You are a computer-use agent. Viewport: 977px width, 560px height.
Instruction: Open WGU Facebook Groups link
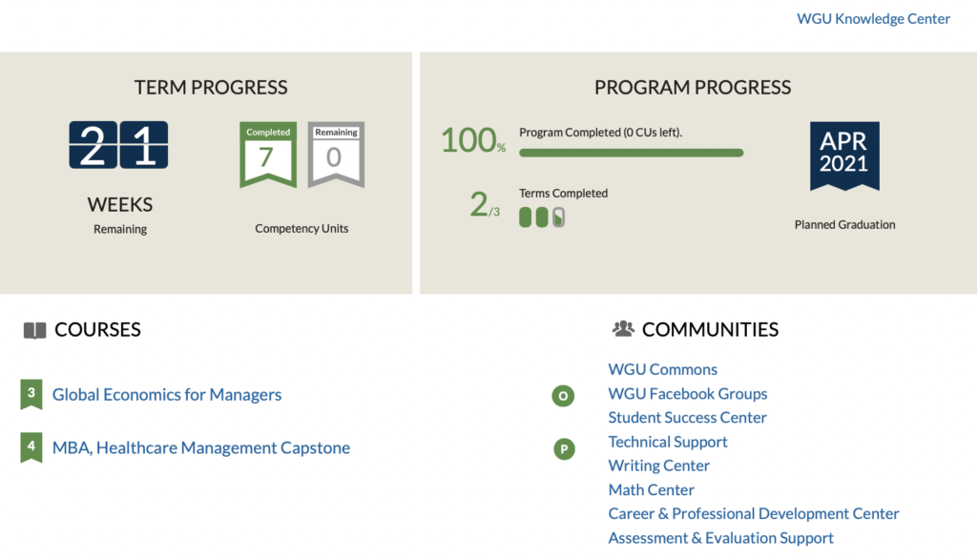[688, 394]
